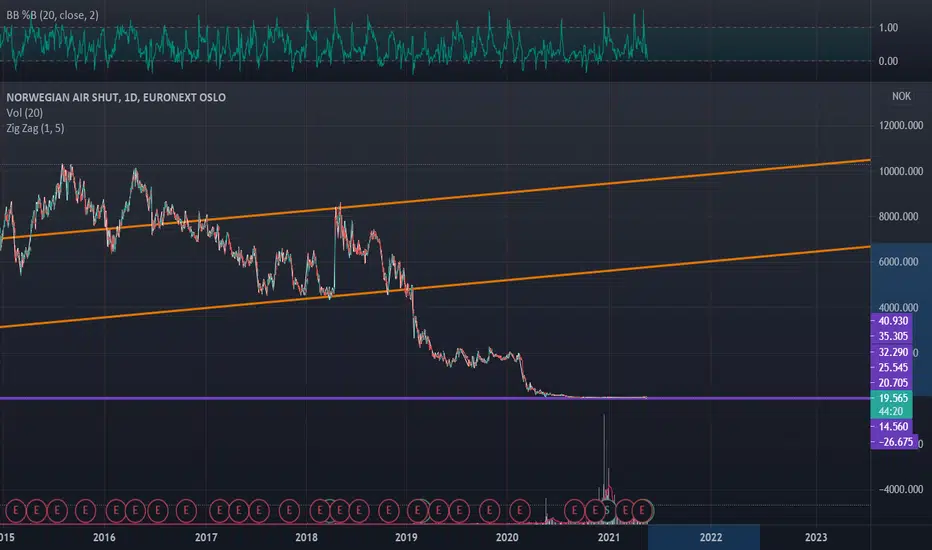Click the -26.675 purple price label
Viewport: 932px width, 550px height.
coord(894,442)
